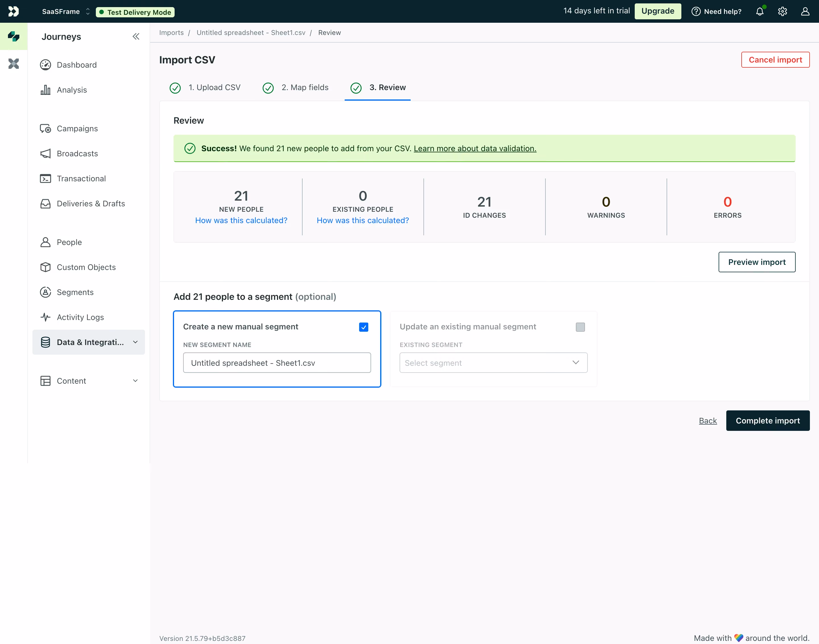Click the Complete import button
The width and height of the screenshot is (819, 644).
pyautogui.click(x=768, y=420)
